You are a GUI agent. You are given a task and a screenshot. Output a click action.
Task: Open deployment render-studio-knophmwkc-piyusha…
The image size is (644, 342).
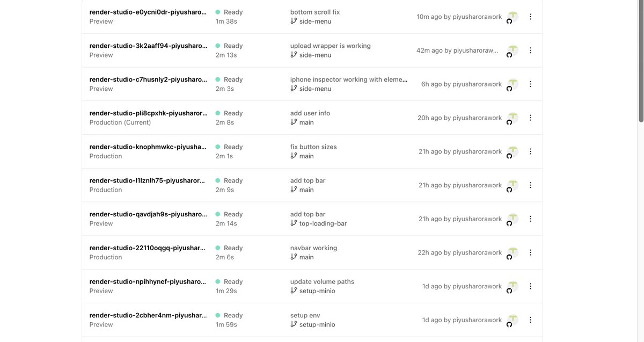[x=148, y=147]
